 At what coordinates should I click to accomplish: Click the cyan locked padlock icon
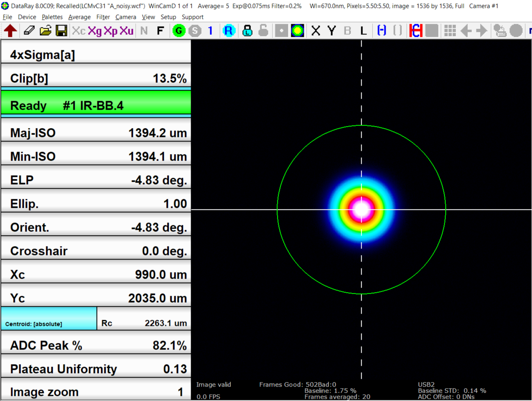[x=247, y=31]
